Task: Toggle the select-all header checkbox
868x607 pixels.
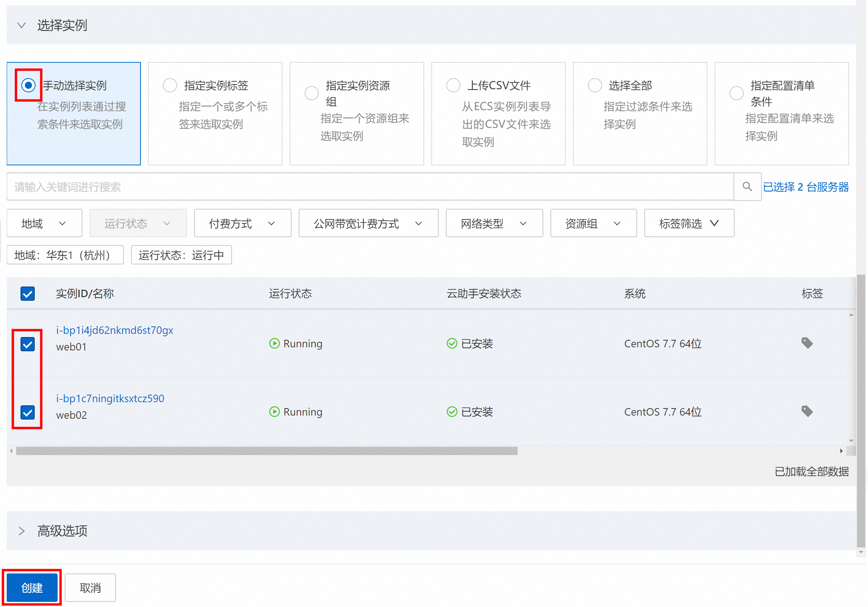Action: pyautogui.click(x=28, y=294)
